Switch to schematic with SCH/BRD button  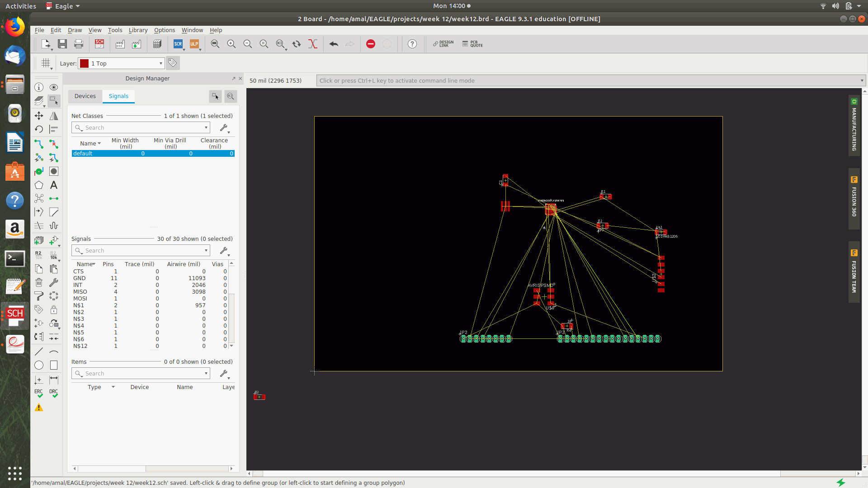pos(99,44)
